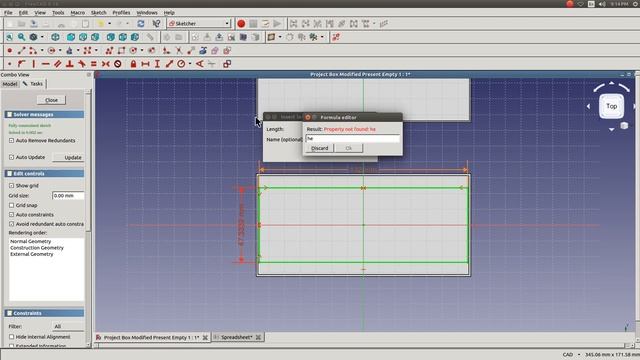Apply the Perpendicular constraint
640x360 pixels.
click(70, 64)
